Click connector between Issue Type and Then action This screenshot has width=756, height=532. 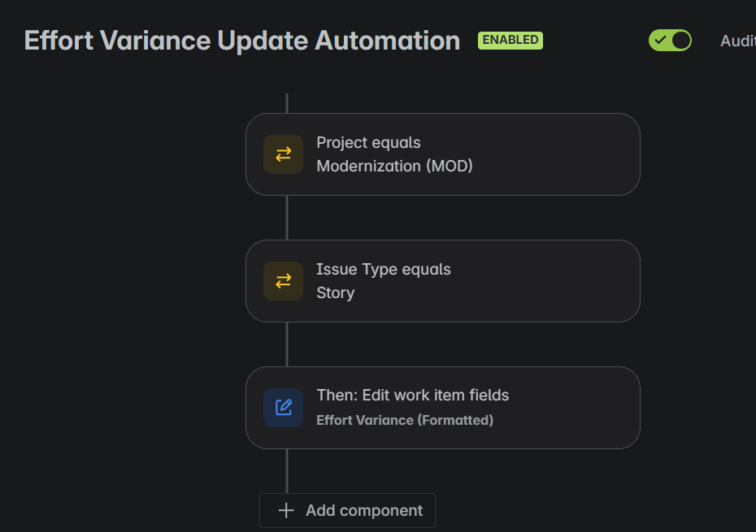[287, 344]
